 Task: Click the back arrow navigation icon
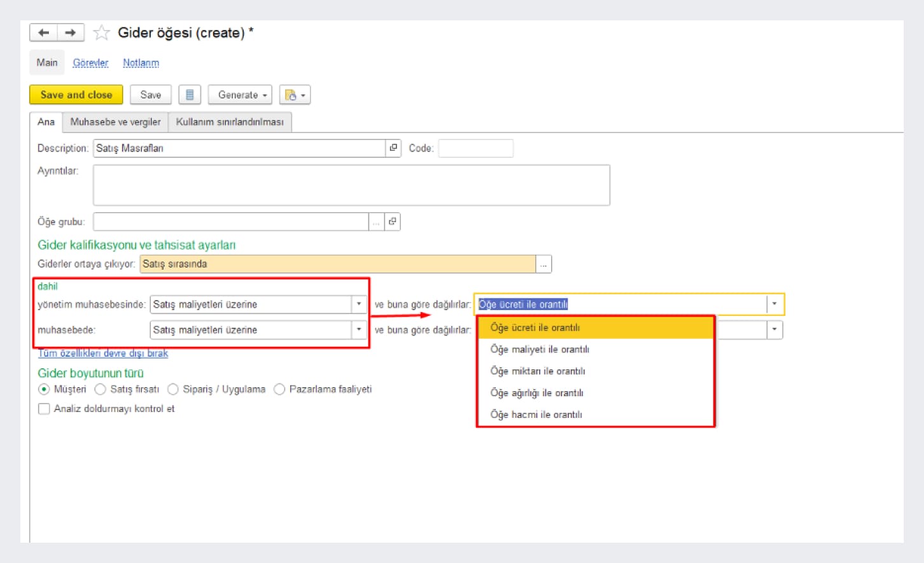[x=43, y=32]
